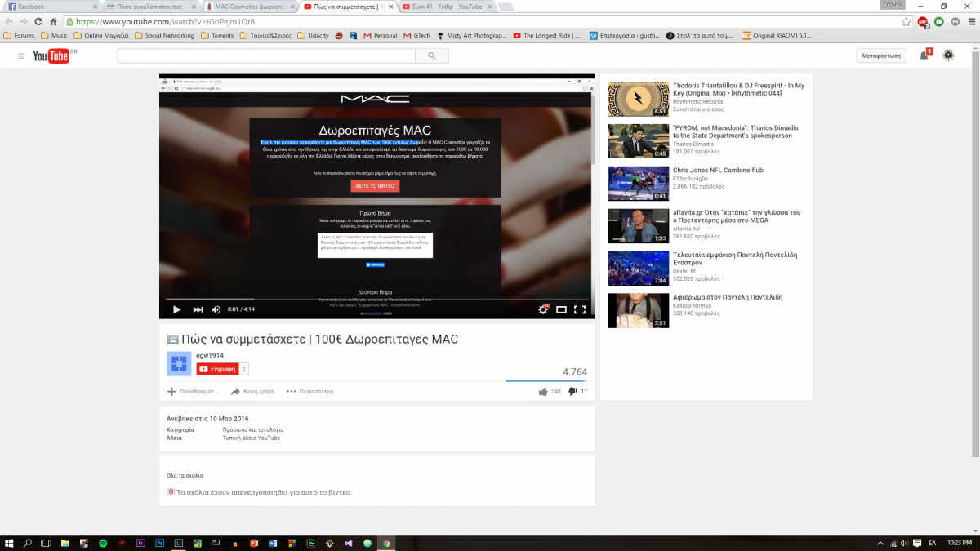
Task: Click the egw1914 channel avatar
Action: click(x=179, y=364)
